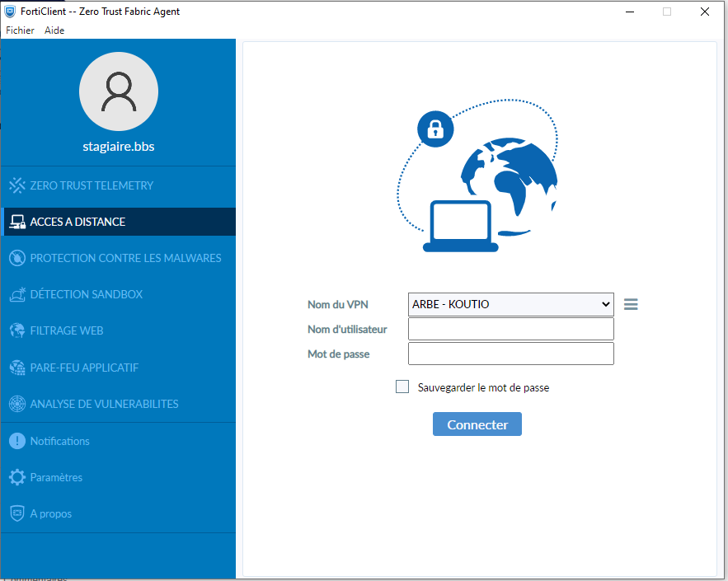
Task: Click the A propos shield icon
Action: coord(17,513)
